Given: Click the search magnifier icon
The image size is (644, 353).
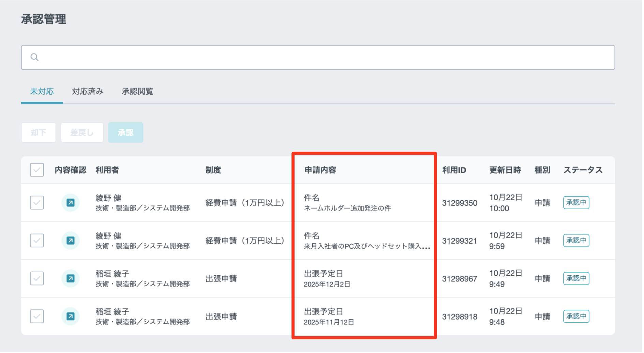Looking at the screenshot, I should pos(34,57).
